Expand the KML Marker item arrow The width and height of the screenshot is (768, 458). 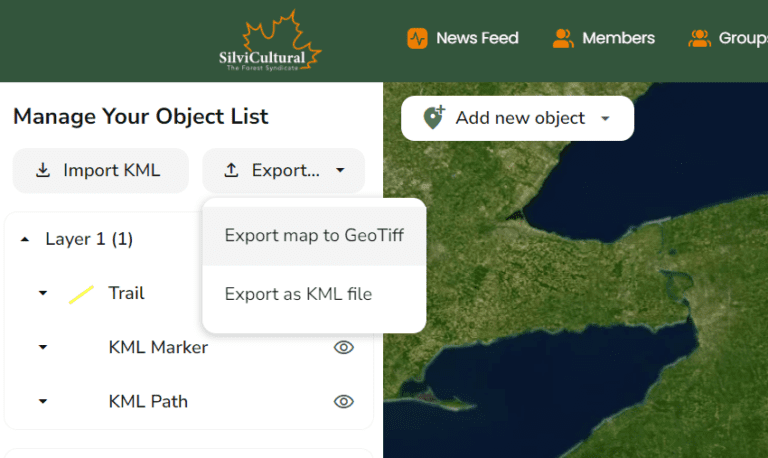point(43,348)
